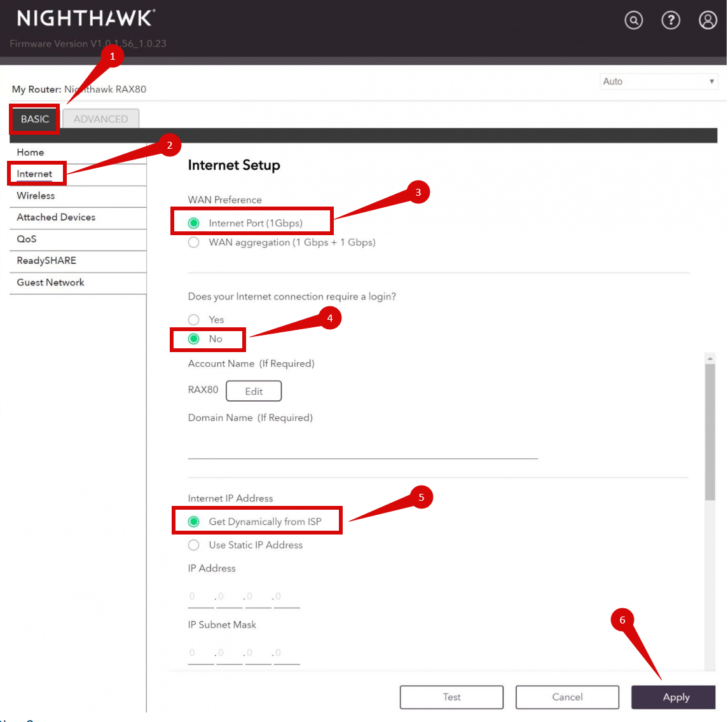This screenshot has width=728, height=722.
Task: Click the Test button
Action: [x=451, y=697]
